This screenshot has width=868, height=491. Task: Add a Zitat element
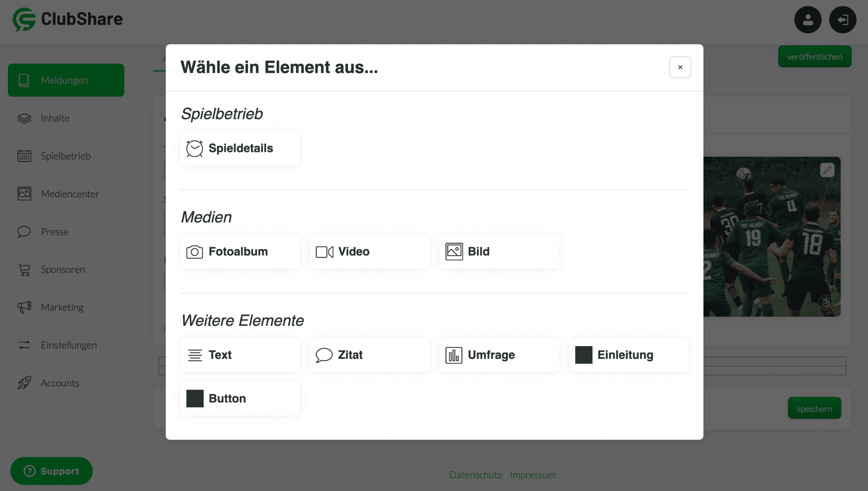(x=370, y=355)
